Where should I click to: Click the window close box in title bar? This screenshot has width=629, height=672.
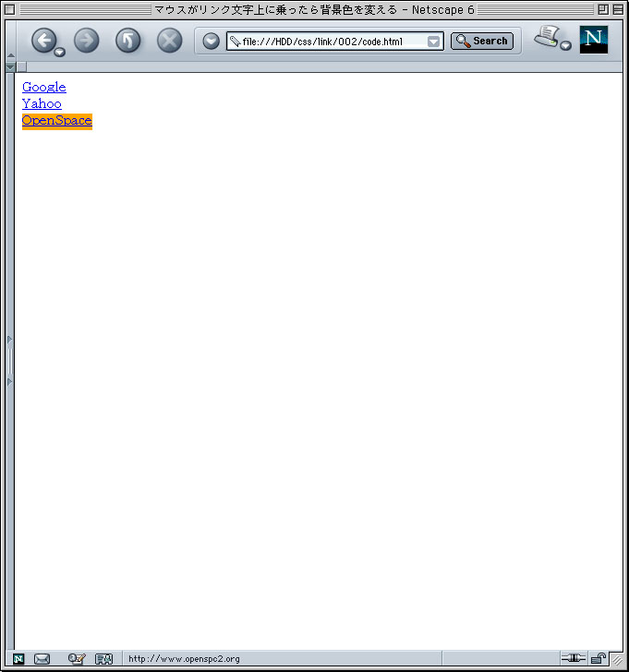9,9
